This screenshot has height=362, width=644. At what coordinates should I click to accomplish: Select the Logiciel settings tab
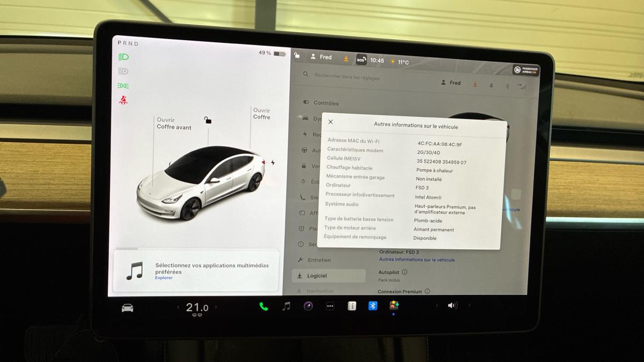pyautogui.click(x=317, y=276)
